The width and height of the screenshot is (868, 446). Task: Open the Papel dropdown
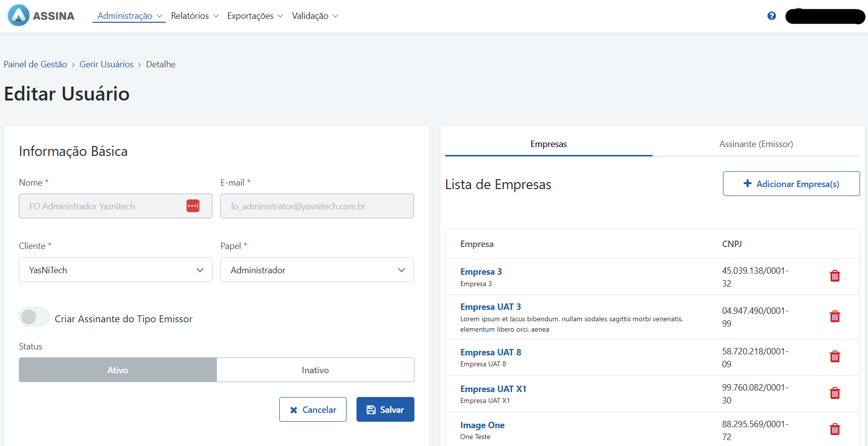coord(317,270)
